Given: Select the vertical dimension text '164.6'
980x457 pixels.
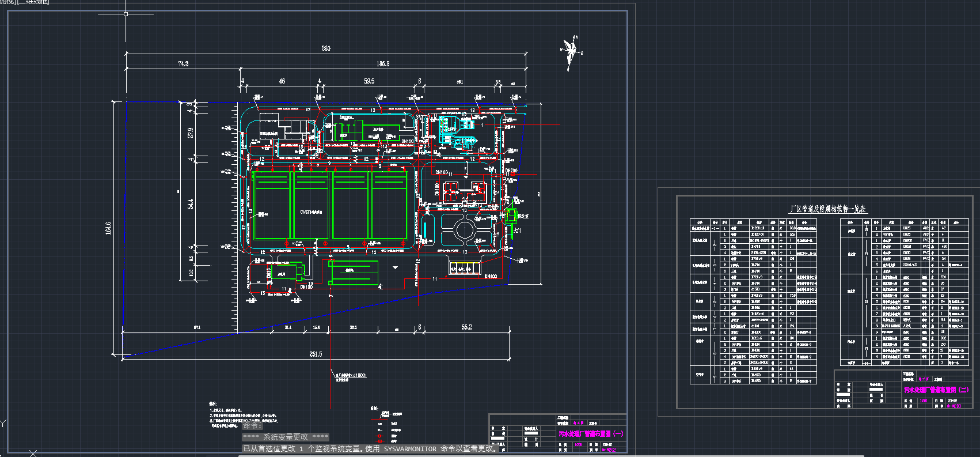Looking at the screenshot, I should click(x=108, y=228).
